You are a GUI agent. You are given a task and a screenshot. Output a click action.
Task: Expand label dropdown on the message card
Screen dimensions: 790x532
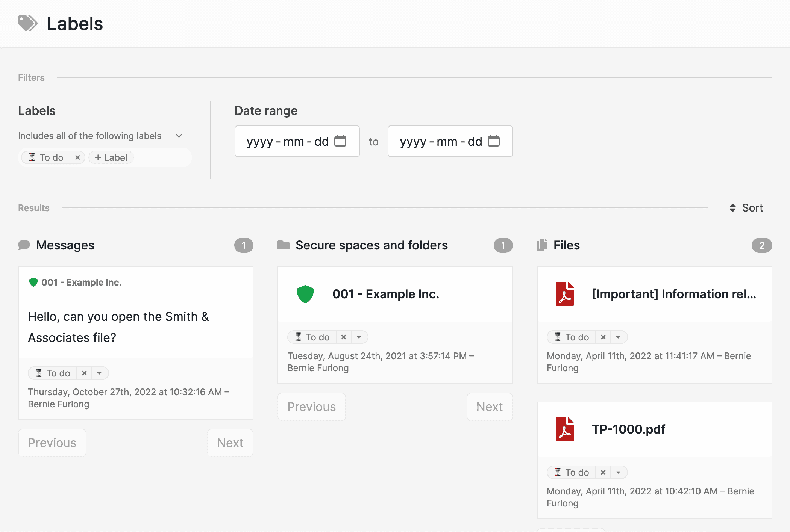pyautogui.click(x=99, y=373)
